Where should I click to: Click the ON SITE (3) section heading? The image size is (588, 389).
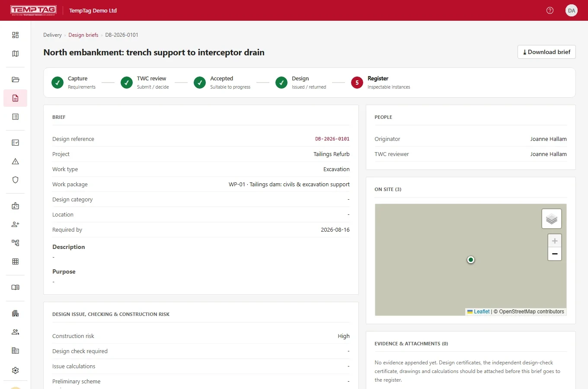click(388, 189)
